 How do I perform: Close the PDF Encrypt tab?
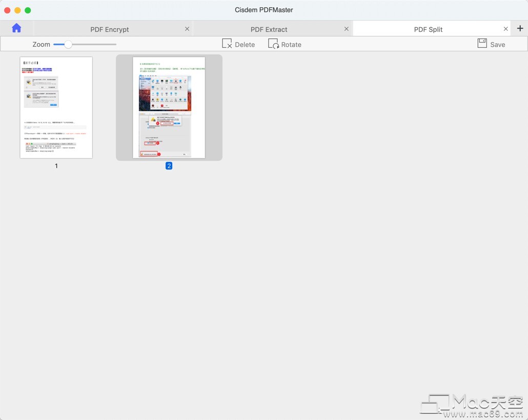coord(187,29)
